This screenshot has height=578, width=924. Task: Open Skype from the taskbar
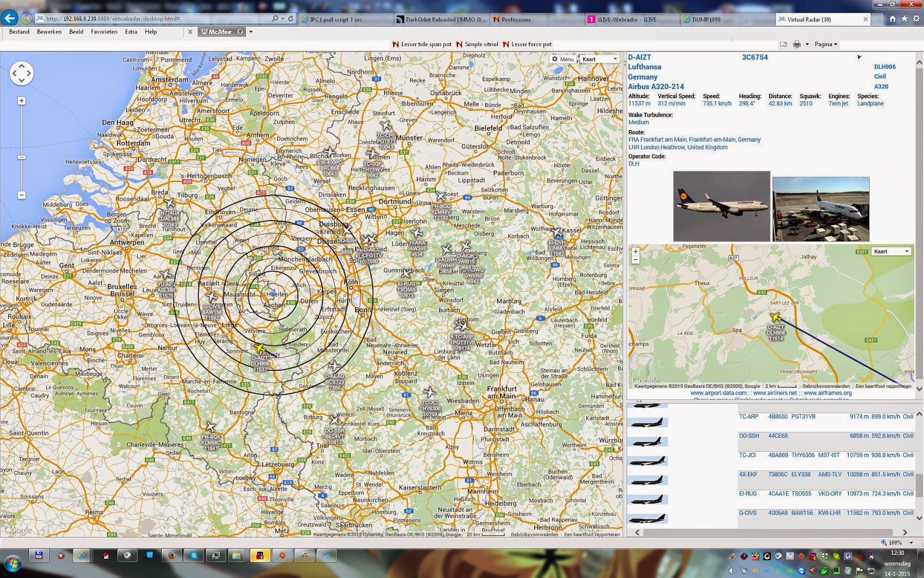(x=193, y=555)
